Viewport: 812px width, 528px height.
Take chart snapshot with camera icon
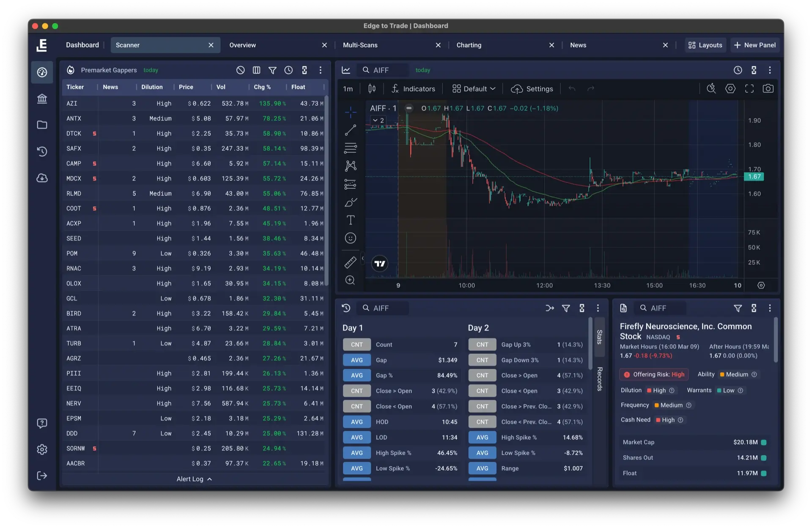pos(768,89)
